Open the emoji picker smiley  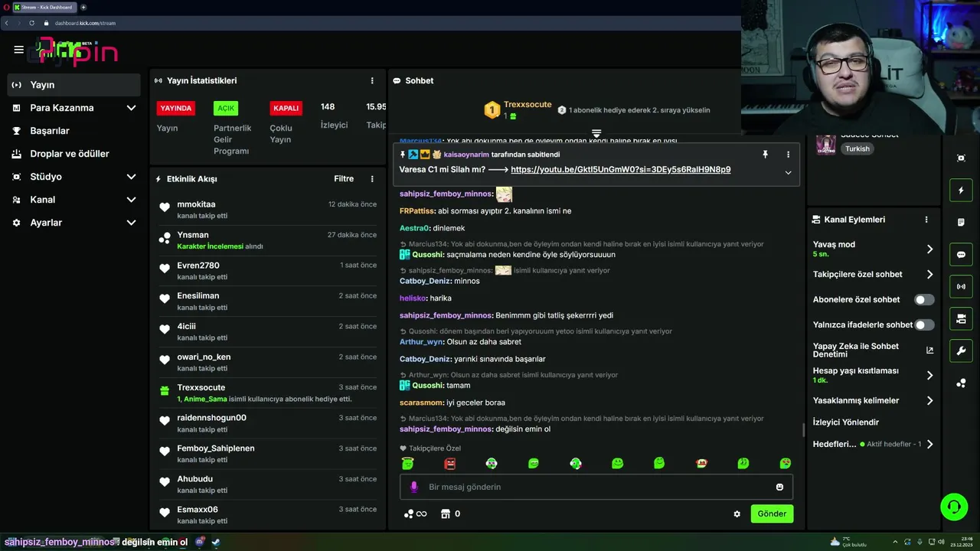pos(779,487)
